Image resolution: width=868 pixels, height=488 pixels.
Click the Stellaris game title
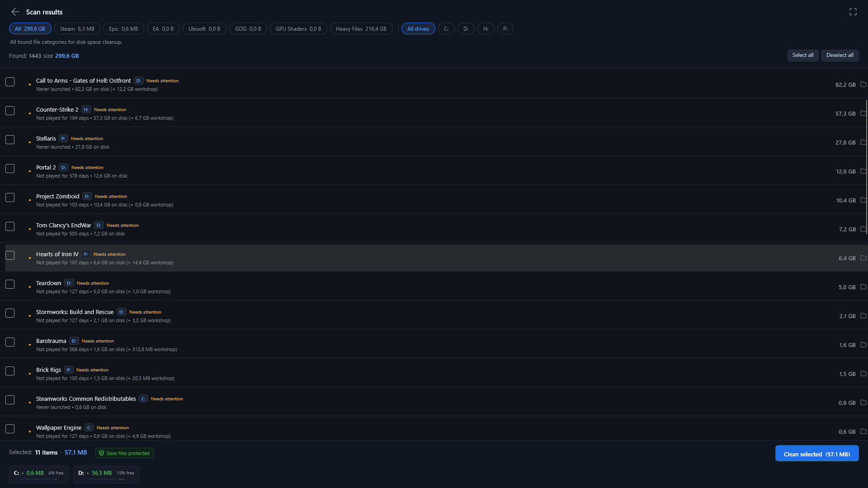46,138
